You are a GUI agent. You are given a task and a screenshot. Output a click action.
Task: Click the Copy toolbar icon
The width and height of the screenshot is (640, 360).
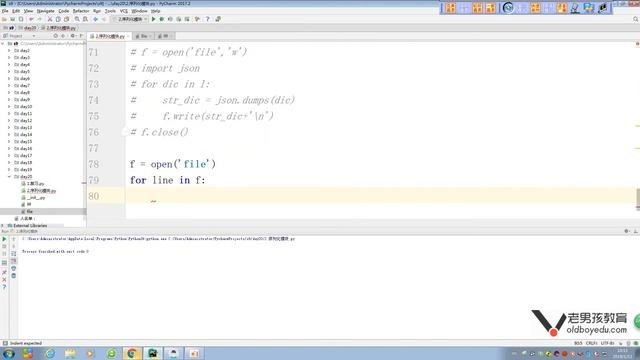(58, 19)
